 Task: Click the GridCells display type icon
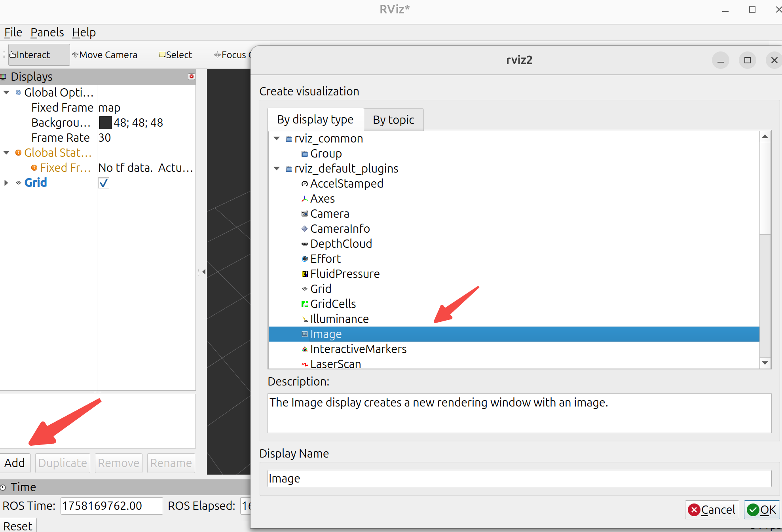coord(304,304)
